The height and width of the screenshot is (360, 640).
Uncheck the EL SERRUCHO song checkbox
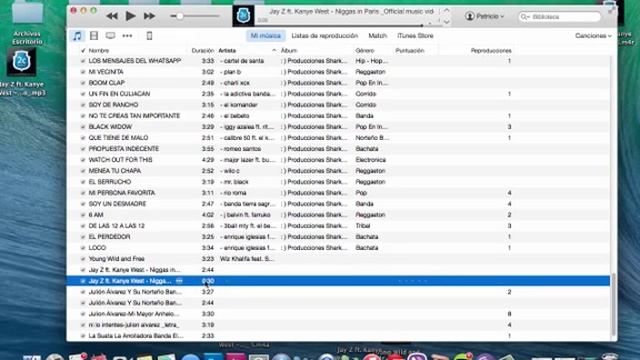pos(83,182)
